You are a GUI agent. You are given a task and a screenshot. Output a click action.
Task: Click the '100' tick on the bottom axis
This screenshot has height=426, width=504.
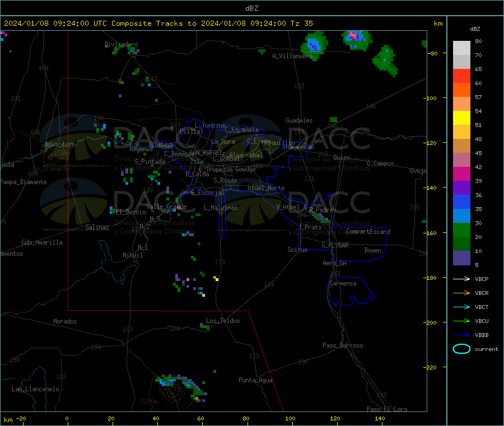(x=290, y=418)
